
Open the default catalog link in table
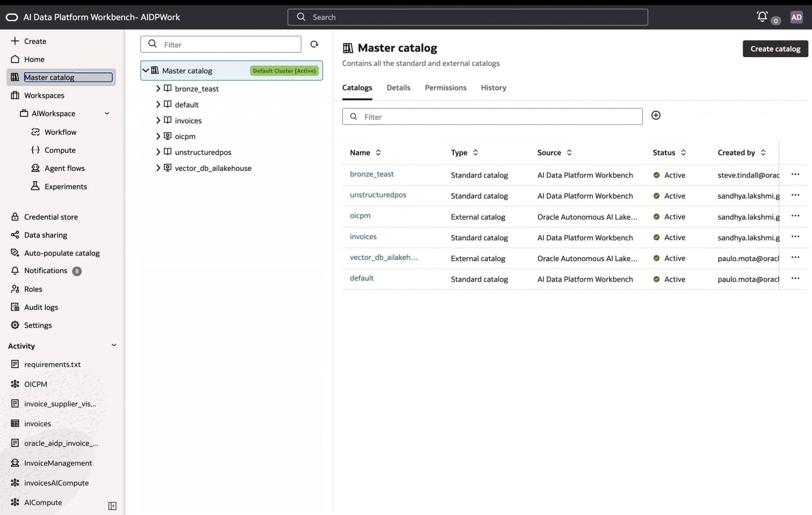click(362, 278)
